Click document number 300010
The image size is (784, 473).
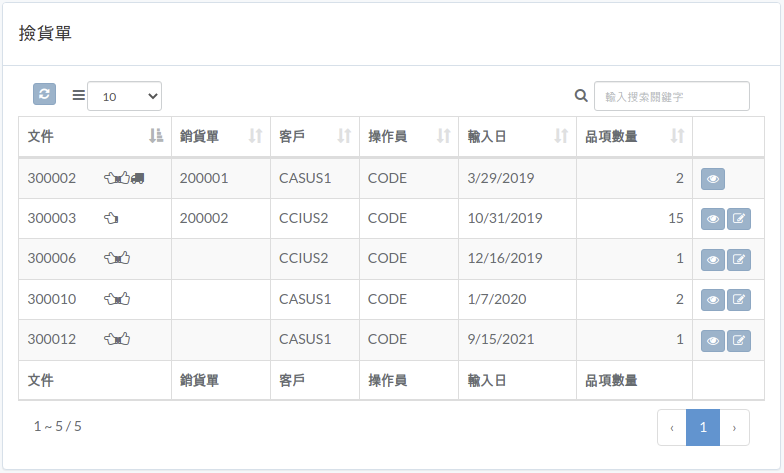52,299
